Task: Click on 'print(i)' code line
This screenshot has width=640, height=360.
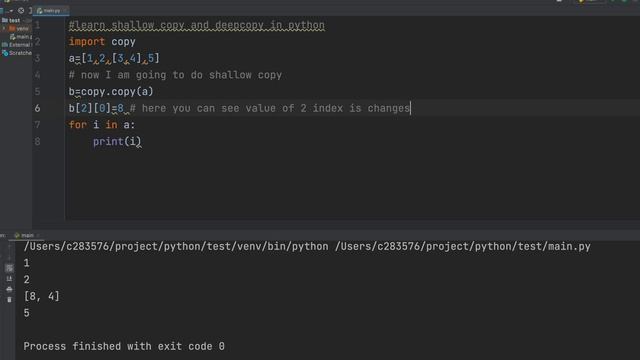Action: coord(117,142)
